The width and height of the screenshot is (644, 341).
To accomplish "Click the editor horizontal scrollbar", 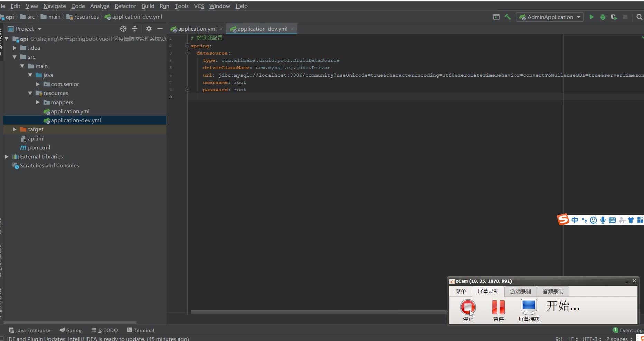I will pyautogui.click(x=318, y=312).
